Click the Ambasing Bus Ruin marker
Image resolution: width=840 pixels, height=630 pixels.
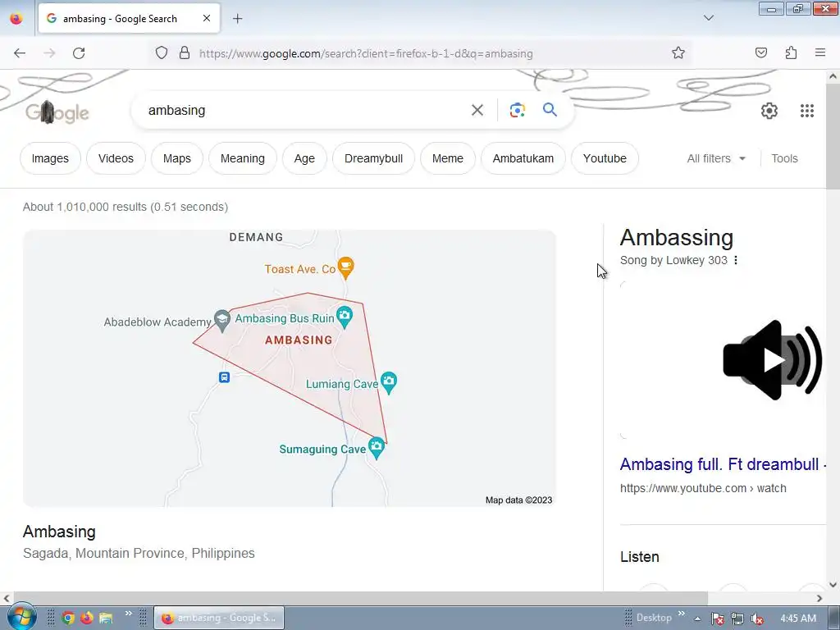pyautogui.click(x=345, y=317)
